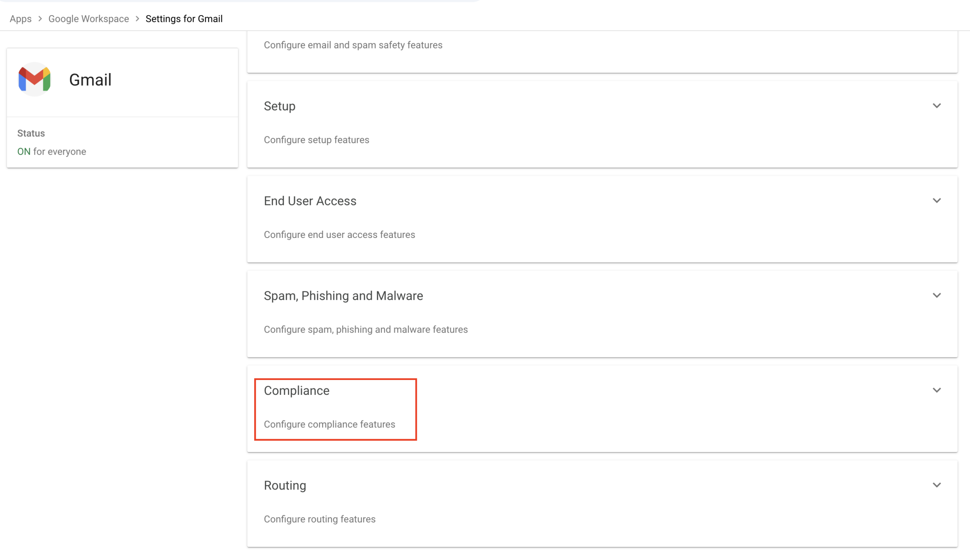The width and height of the screenshot is (970, 560).
Task: Open the Google Workspace breadcrumb link
Action: (88, 19)
